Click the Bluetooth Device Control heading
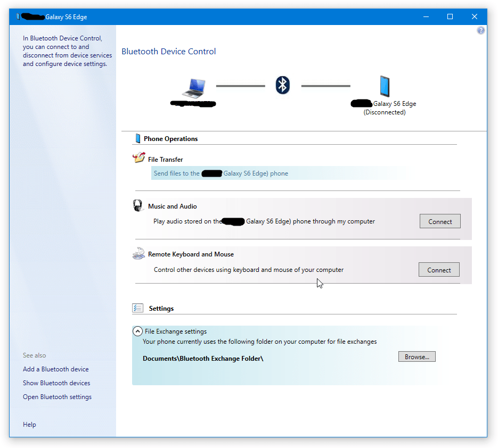This screenshot has width=498, height=448. pos(169,52)
